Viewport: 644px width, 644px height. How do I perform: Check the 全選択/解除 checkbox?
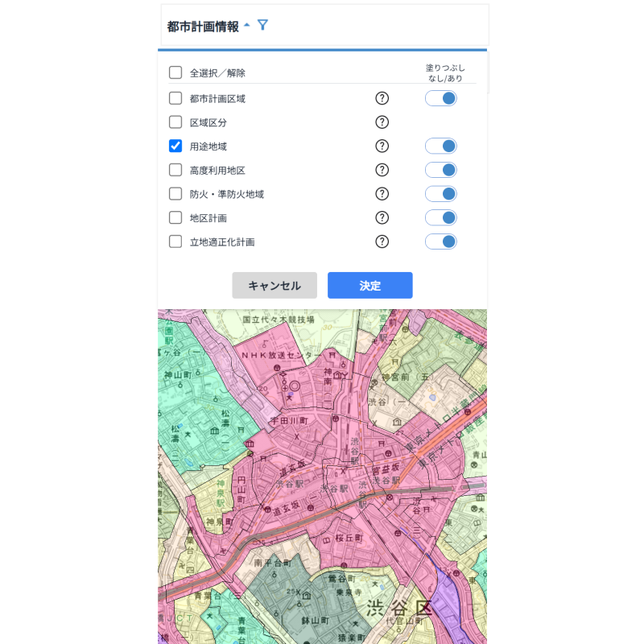coord(175,72)
